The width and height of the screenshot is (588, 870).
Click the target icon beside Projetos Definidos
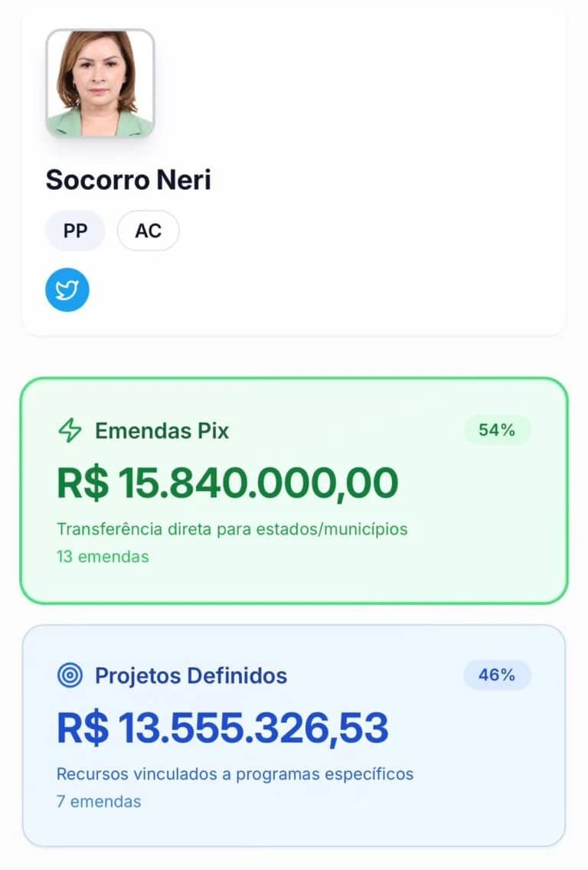pos(70,675)
